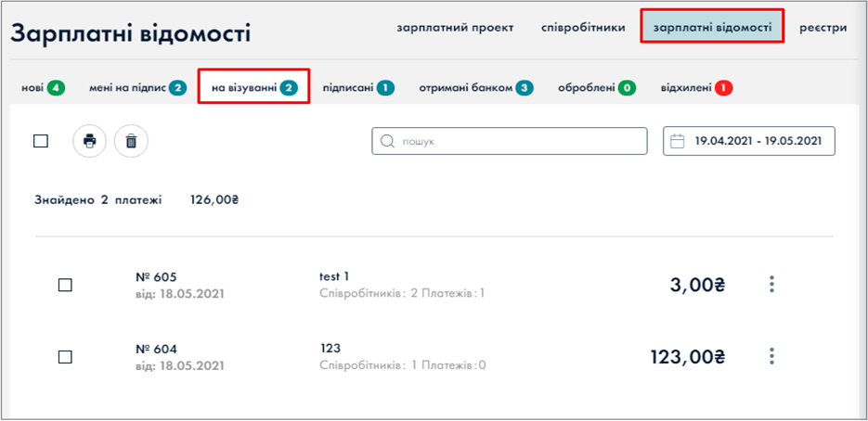
Task: Select checkbox for statement № 605
Action: (65, 286)
